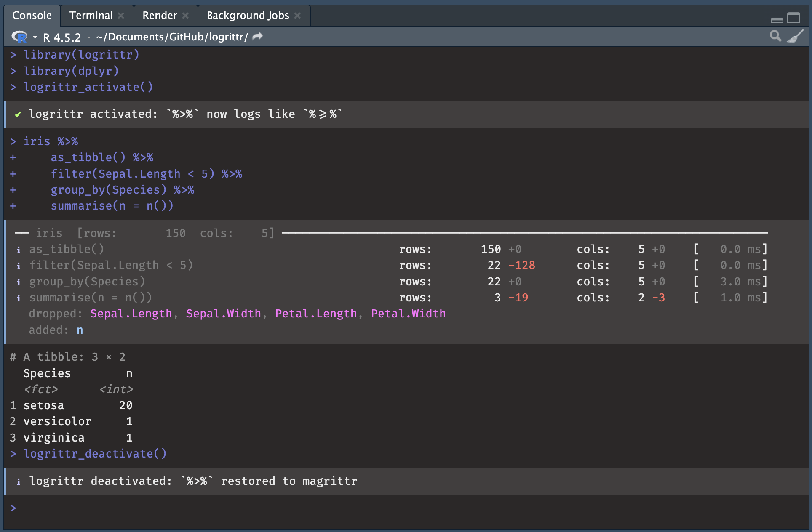The height and width of the screenshot is (532, 812).
Task: Click the console search magnifier icon
Action: pyautogui.click(x=775, y=36)
